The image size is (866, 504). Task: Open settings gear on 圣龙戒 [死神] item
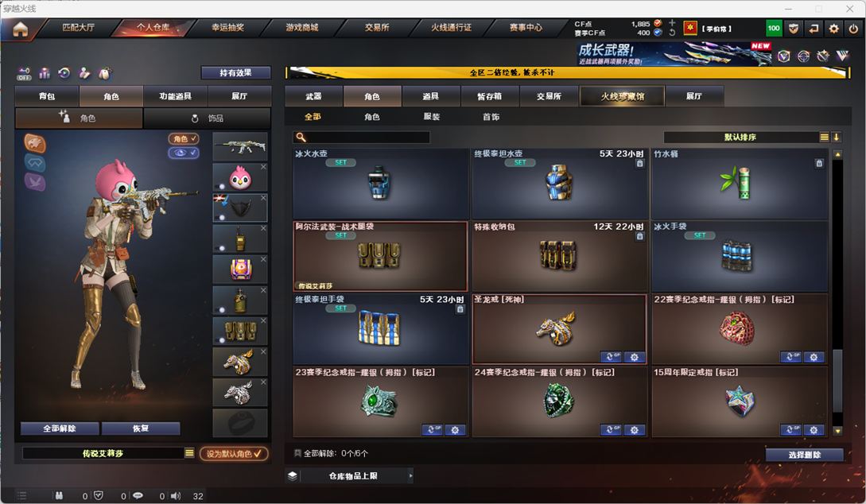click(634, 357)
